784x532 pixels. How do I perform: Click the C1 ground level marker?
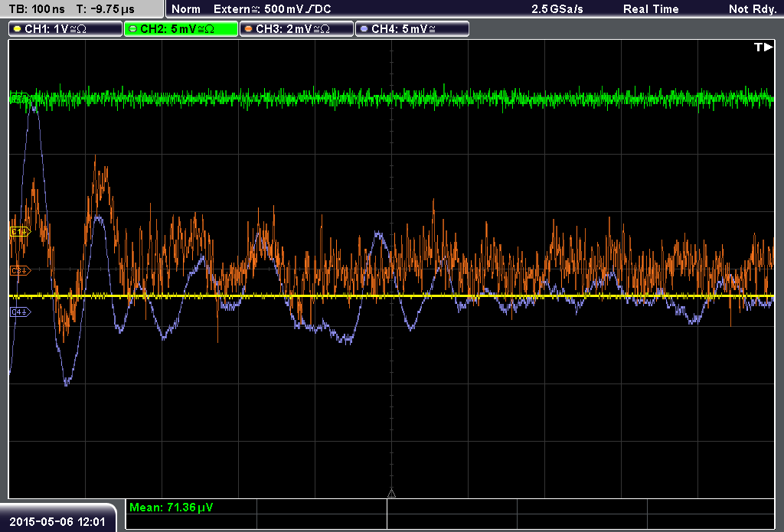[x=20, y=231]
